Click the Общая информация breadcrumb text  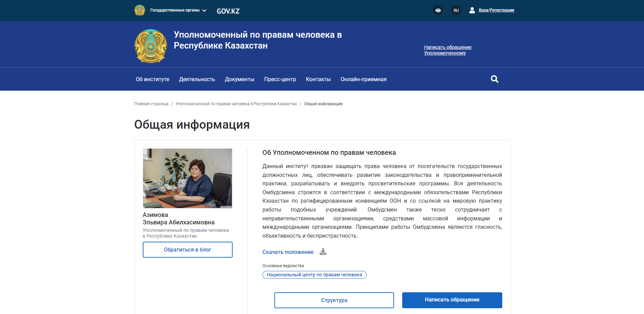click(323, 104)
